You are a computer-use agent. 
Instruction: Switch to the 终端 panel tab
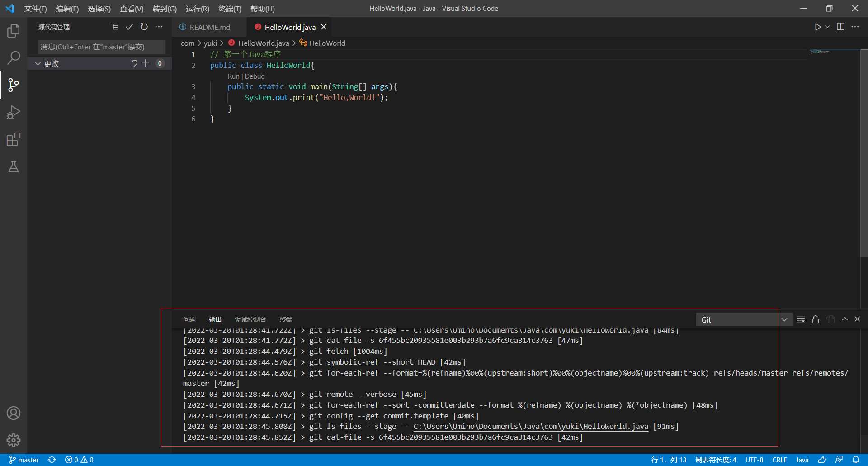pyautogui.click(x=286, y=319)
